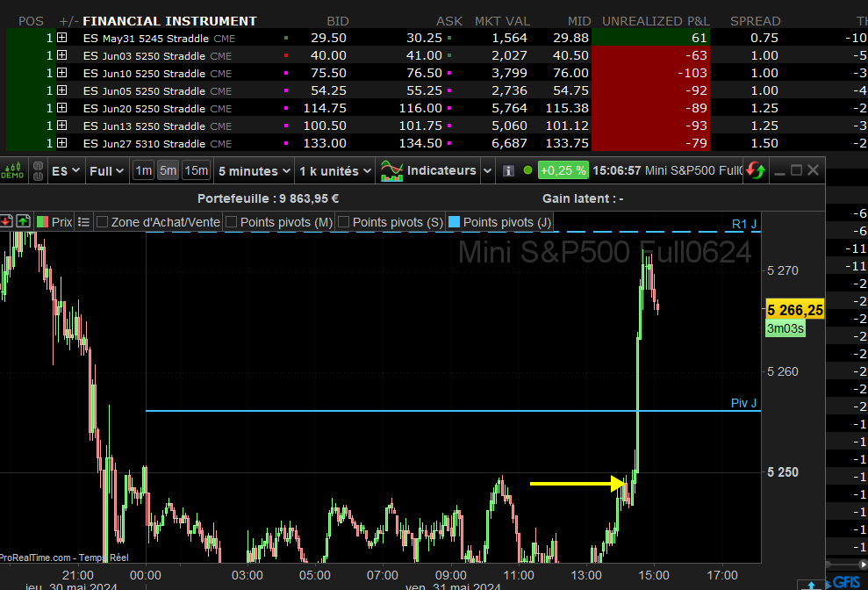Expand the ES Jun27 5310 Straddle row
Image resolution: width=868 pixels, height=590 pixels.
[62, 143]
